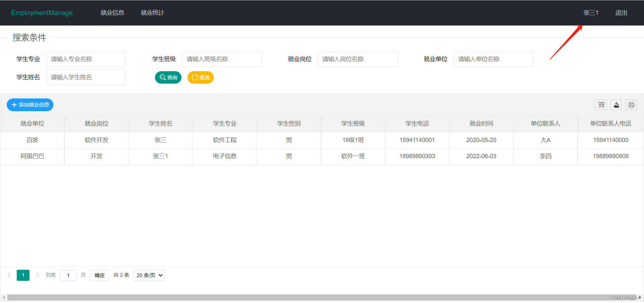Select phone 18989890303 cell
Screen dimensions: 644x303
click(417, 156)
